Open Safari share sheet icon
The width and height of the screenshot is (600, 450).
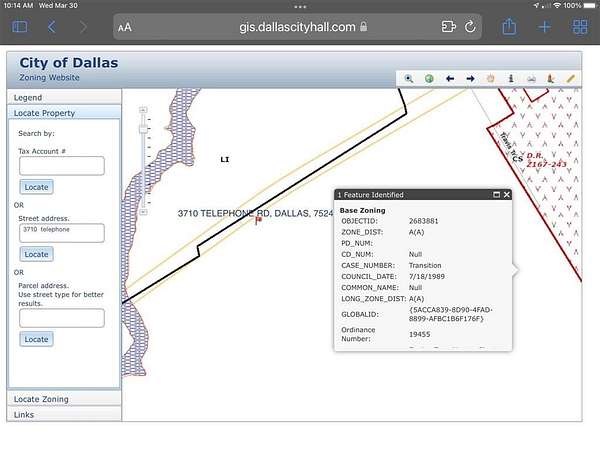(x=509, y=27)
